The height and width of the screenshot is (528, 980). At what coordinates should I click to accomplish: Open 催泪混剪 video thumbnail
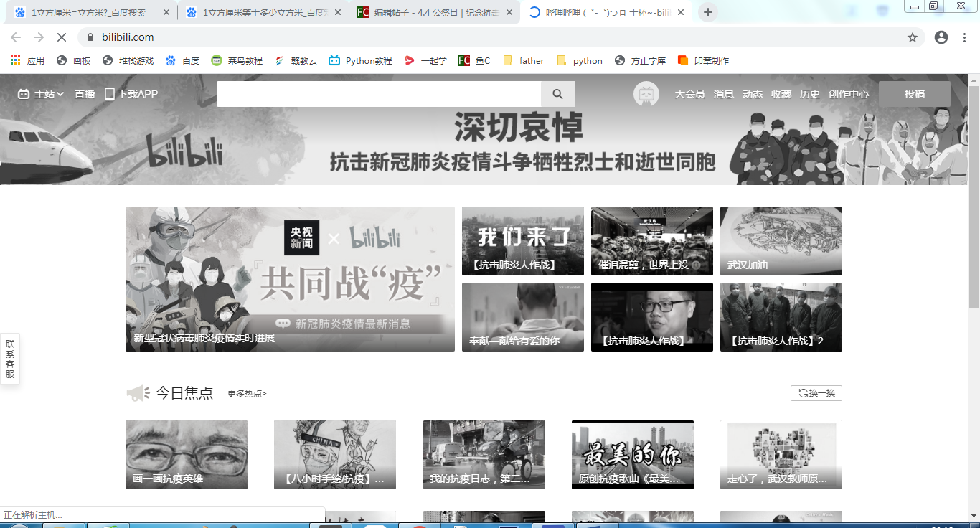(652, 241)
